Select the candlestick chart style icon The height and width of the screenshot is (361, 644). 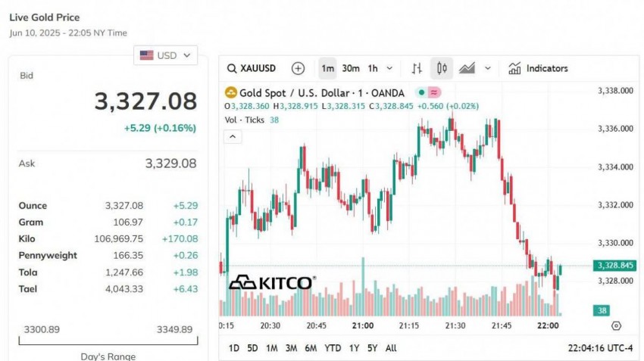pos(442,68)
